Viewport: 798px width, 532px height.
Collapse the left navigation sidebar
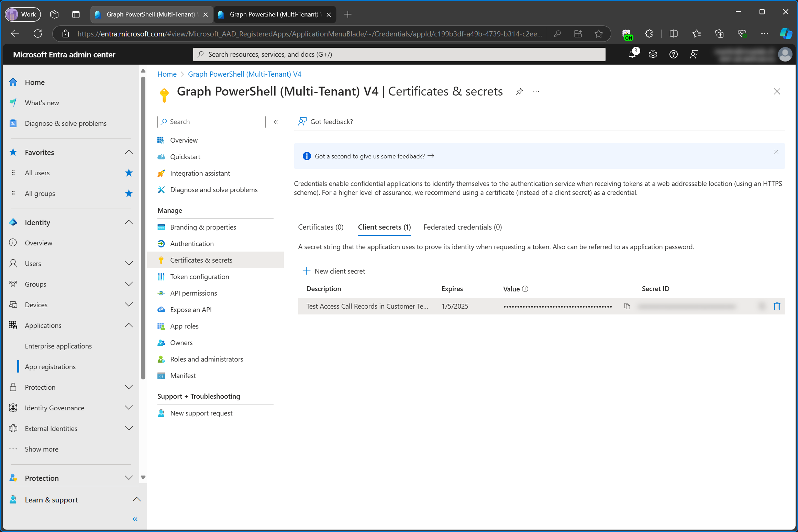pyautogui.click(x=135, y=519)
